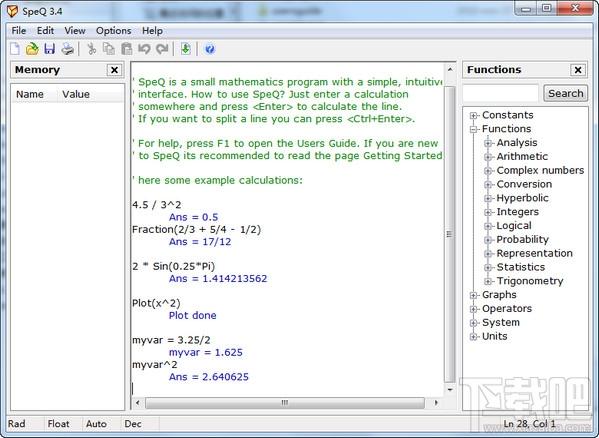Click the editor scroll up arrow
This screenshot has height=438, width=599.
coord(450,69)
